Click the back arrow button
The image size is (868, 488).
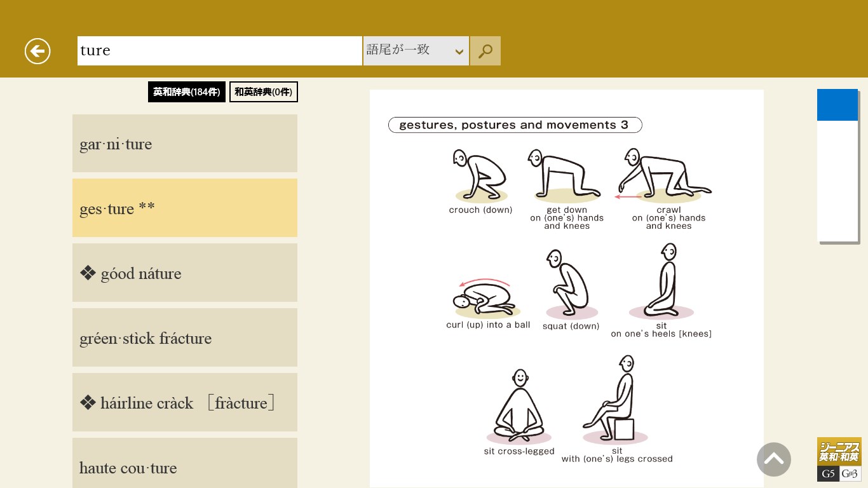click(x=37, y=51)
